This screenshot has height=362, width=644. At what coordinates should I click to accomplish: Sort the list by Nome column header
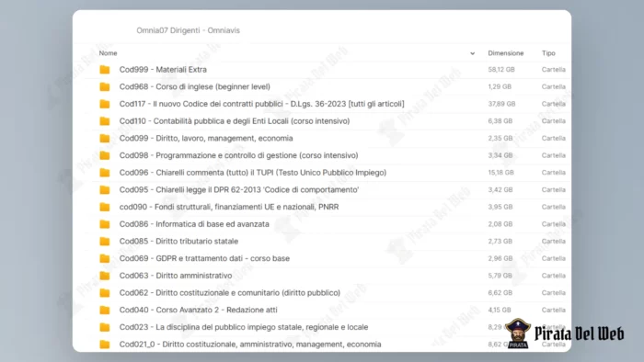pyautogui.click(x=108, y=53)
